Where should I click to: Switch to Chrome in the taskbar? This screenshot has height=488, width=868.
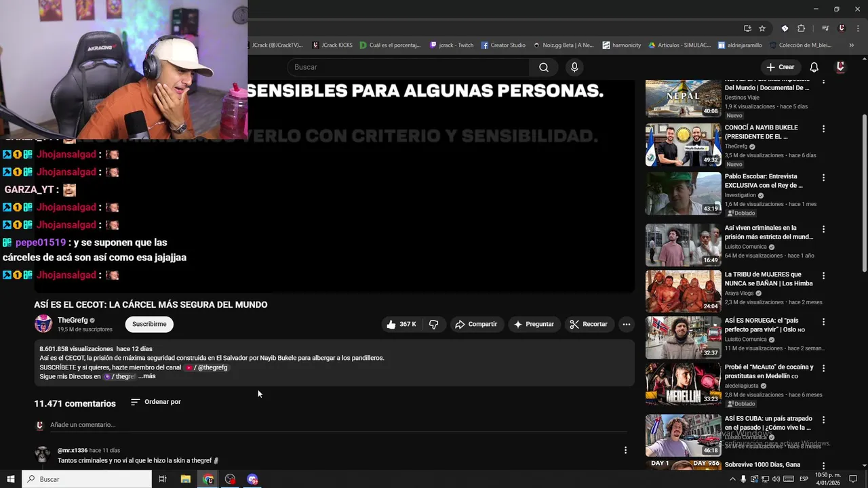(208, 479)
